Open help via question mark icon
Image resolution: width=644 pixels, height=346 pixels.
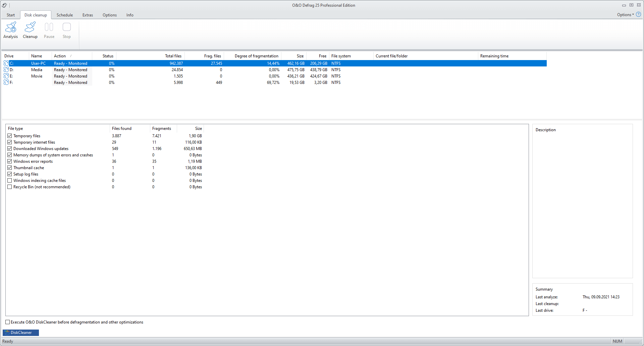pyautogui.click(x=638, y=14)
